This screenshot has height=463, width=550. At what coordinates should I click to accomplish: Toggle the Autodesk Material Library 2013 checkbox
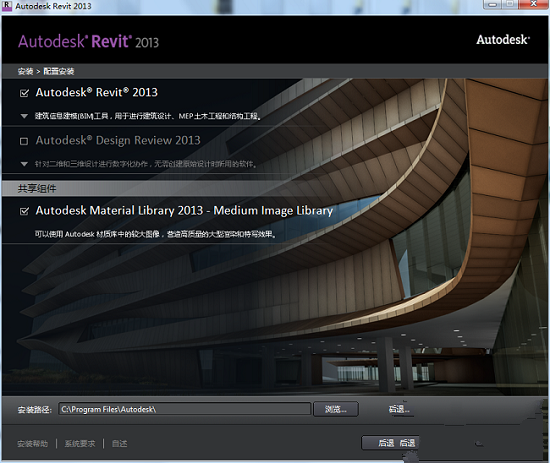[x=24, y=211]
